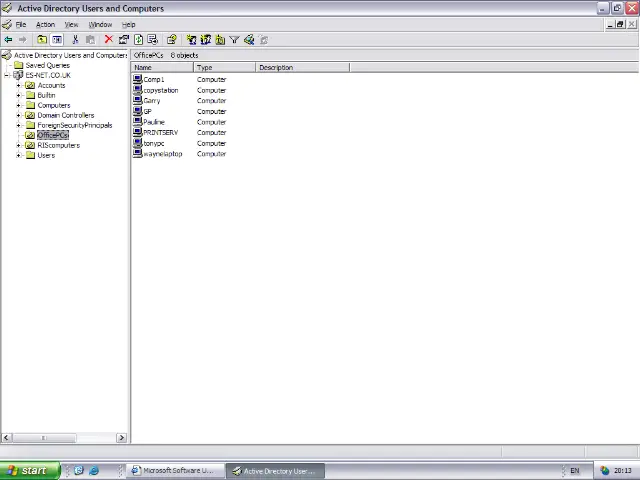Screen dimensions: 640x480
Task: Open the Window menu
Action: click(x=100, y=24)
